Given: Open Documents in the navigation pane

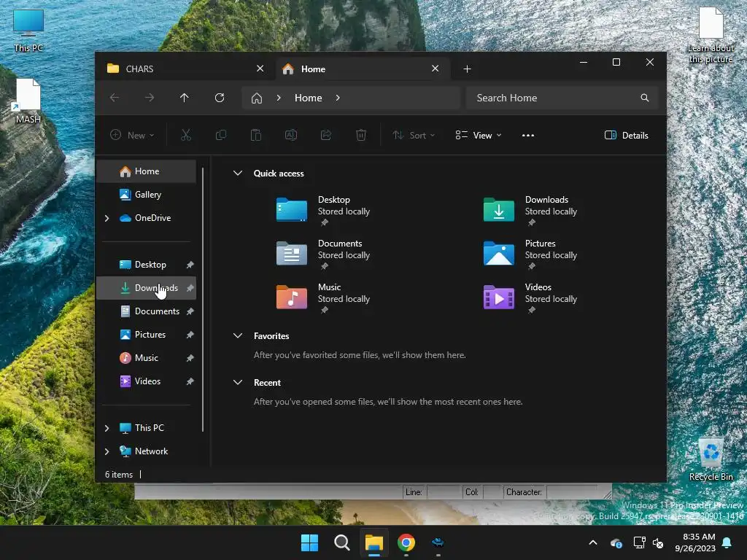Looking at the screenshot, I should (x=146, y=311).
